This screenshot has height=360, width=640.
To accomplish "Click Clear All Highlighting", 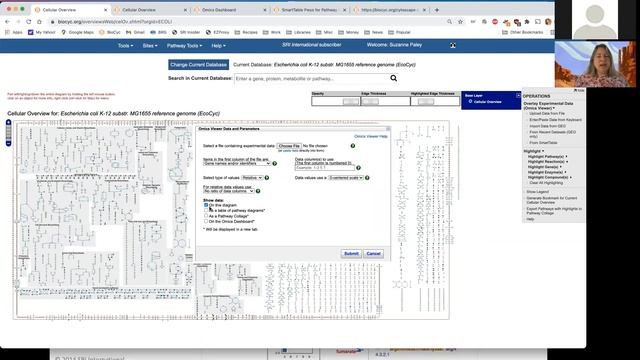I will pyautogui.click(x=546, y=183).
